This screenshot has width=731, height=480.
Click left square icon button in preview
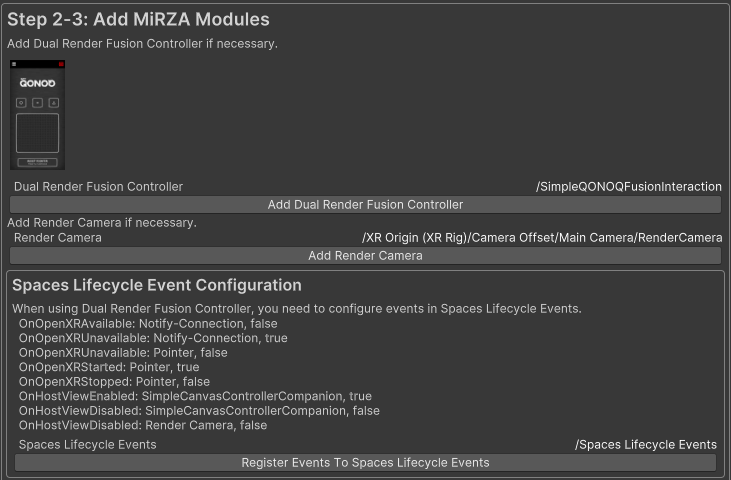tap(21, 103)
